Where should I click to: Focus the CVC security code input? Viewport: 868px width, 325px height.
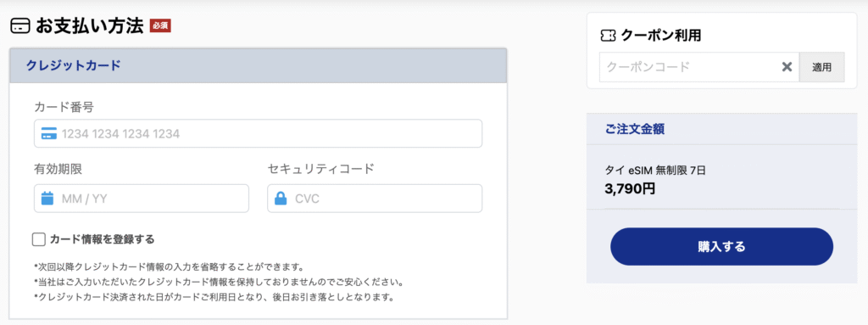point(375,199)
